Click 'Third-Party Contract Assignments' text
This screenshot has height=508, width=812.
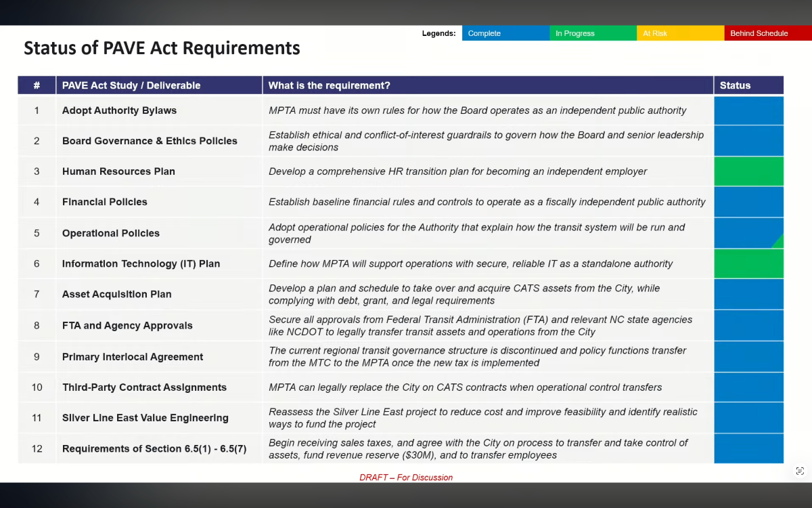click(144, 387)
